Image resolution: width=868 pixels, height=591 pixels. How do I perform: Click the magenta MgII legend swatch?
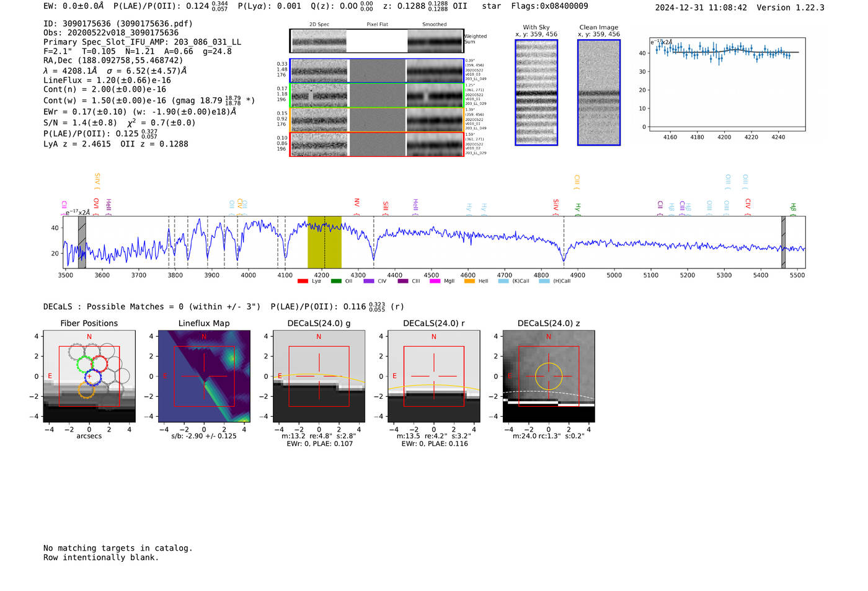tap(435, 281)
